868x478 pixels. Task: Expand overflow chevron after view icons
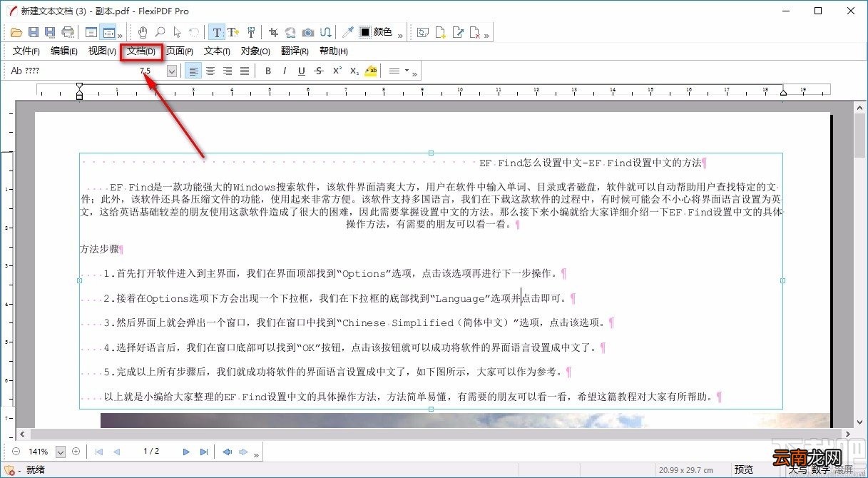pos(121,35)
